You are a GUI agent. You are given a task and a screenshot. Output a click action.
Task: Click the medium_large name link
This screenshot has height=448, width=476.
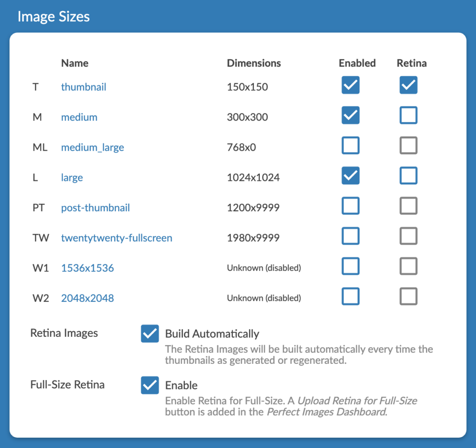[93, 147]
